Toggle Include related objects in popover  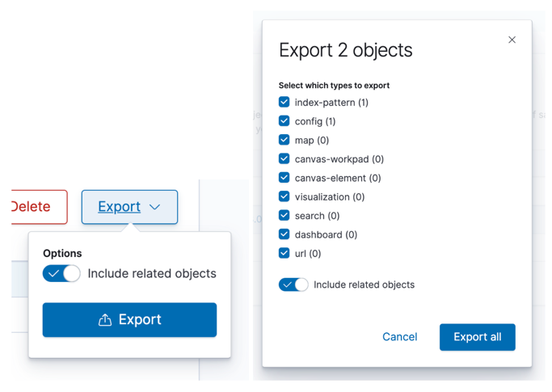pos(61,273)
